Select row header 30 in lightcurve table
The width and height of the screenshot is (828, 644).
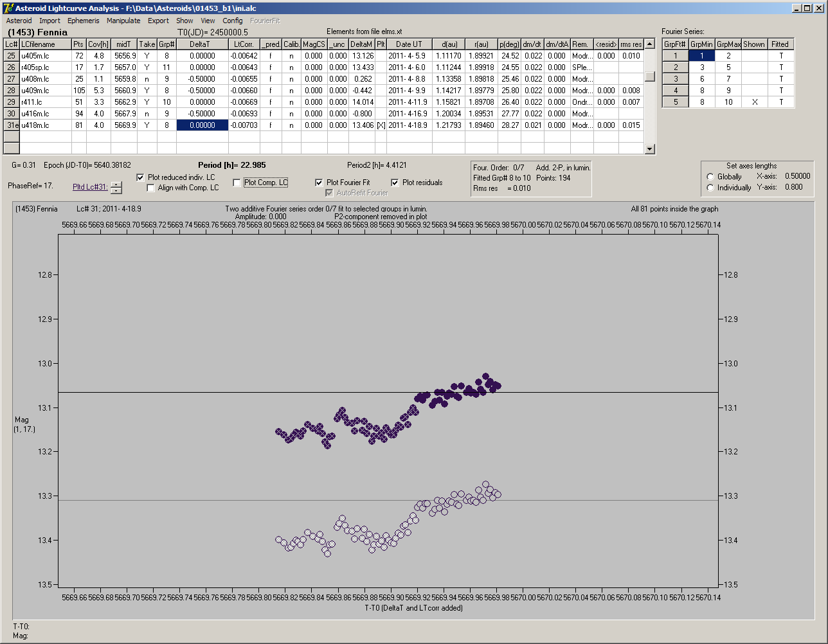tap(12, 114)
